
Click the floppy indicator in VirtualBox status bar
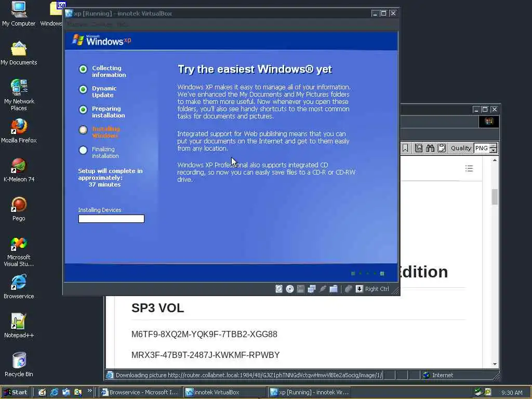point(301,289)
